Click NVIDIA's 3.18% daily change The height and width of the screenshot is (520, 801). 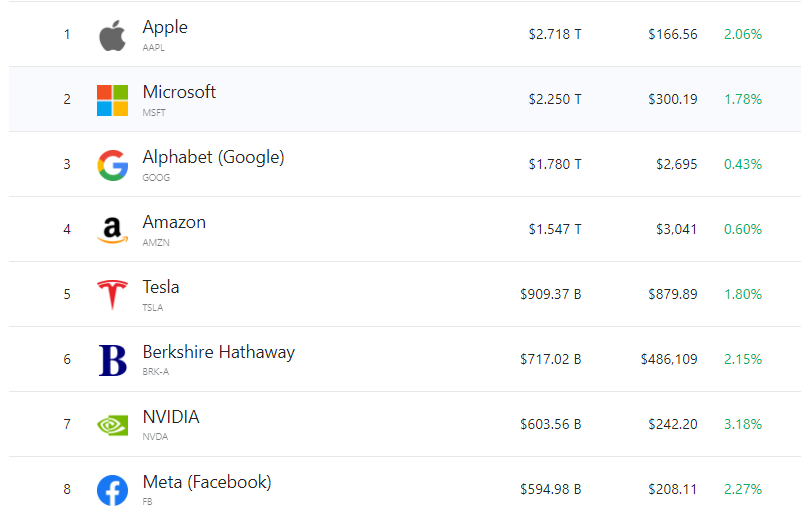tap(743, 424)
